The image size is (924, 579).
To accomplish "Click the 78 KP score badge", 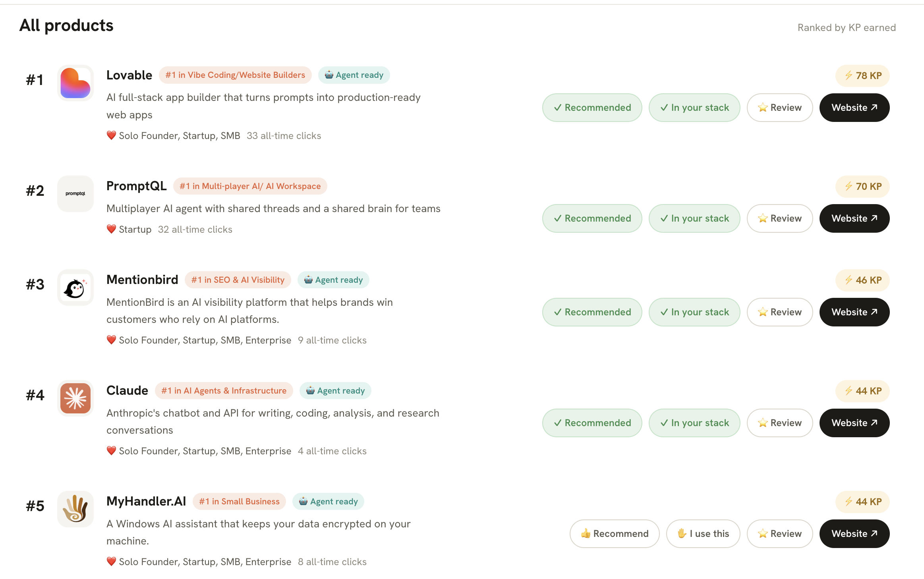I will coord(862,75).
